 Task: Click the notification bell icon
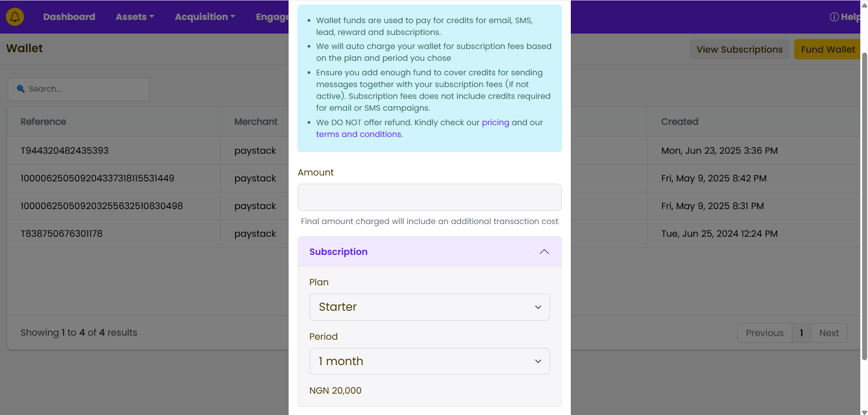tap(15, 17)
